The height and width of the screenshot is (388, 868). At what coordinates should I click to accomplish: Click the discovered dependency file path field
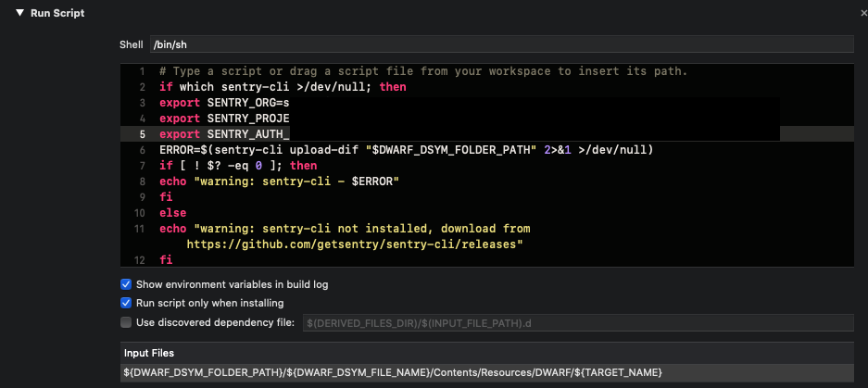click(578, 322)
